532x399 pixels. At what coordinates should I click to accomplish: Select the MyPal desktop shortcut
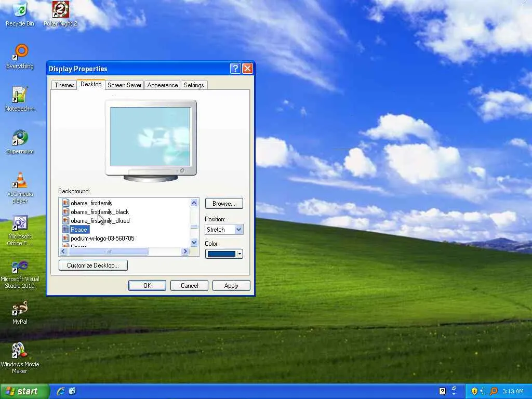click(20, 312)
